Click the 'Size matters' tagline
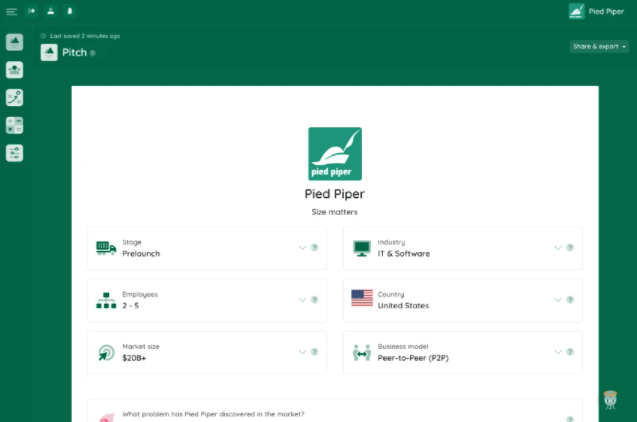Viewport: 637px width, 422px height. [x=335, y=212]
